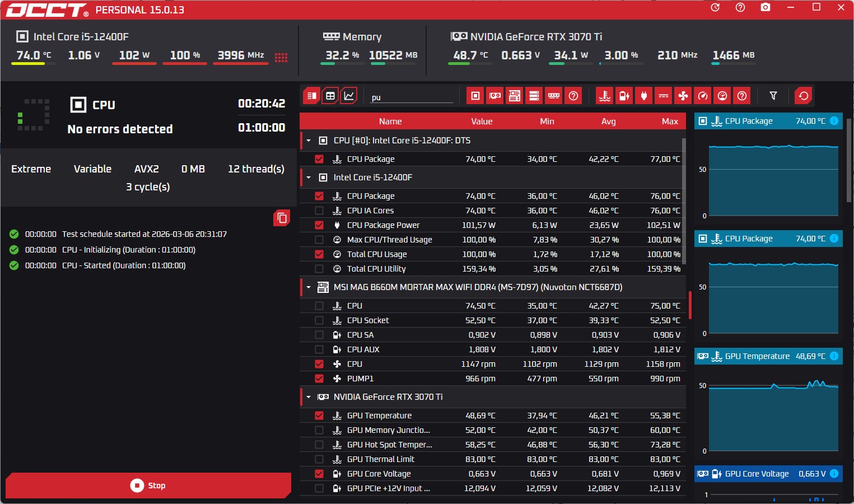Image resolution: width=854 pixels, height=504 pixels.
Task: Switch to the table view icon
Action: click(x=330, y=96)
